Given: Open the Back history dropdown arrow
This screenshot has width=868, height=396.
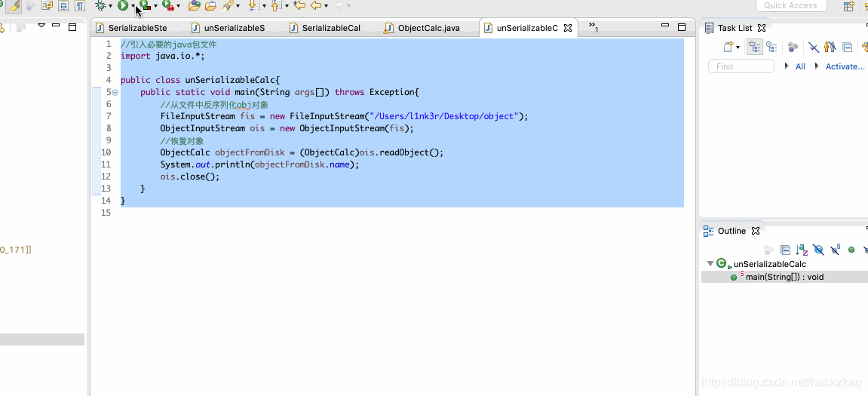Looking at the screenshot, I should (x=326, y=6).
